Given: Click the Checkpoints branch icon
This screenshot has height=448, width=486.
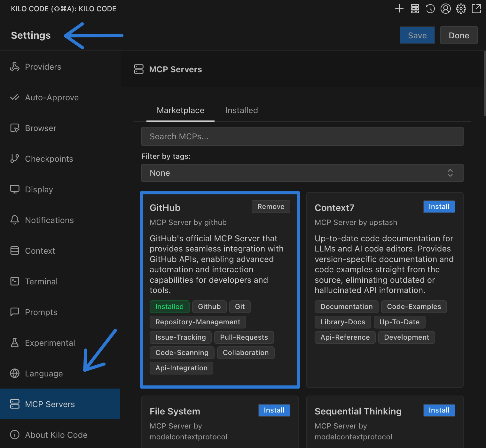Looking at the screenshot, I should coord(15,158).
